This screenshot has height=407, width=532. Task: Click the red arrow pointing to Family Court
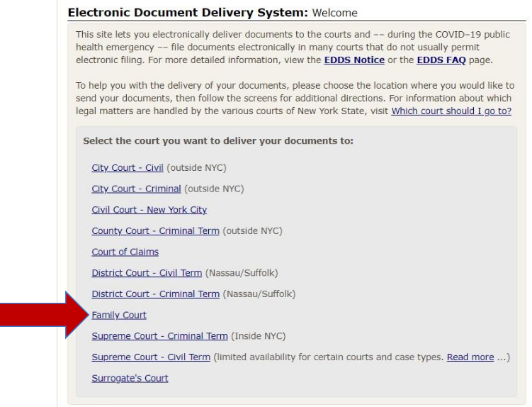pyautogui.click(x=43, y=314)
